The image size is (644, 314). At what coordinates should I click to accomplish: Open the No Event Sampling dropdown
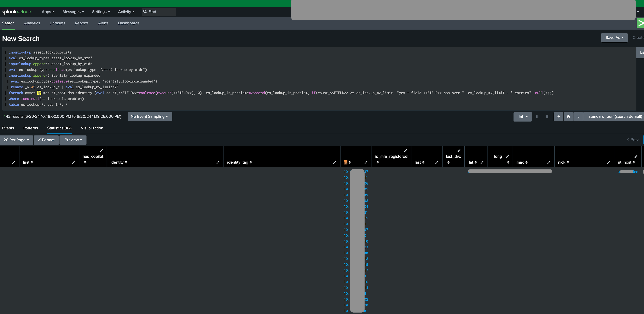(x=150, y=117)
